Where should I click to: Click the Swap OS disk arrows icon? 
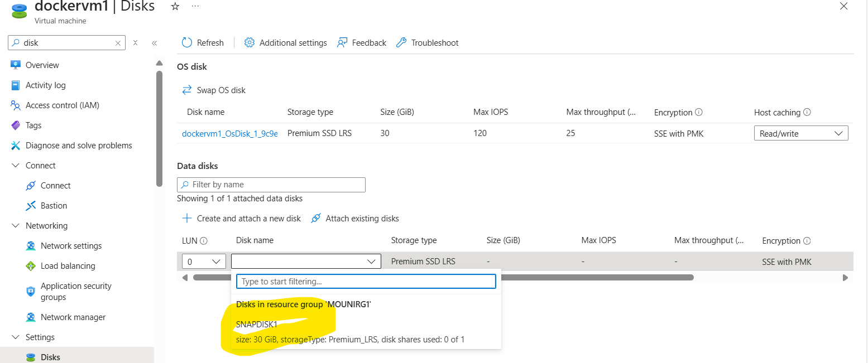click(x=187, y=90)
